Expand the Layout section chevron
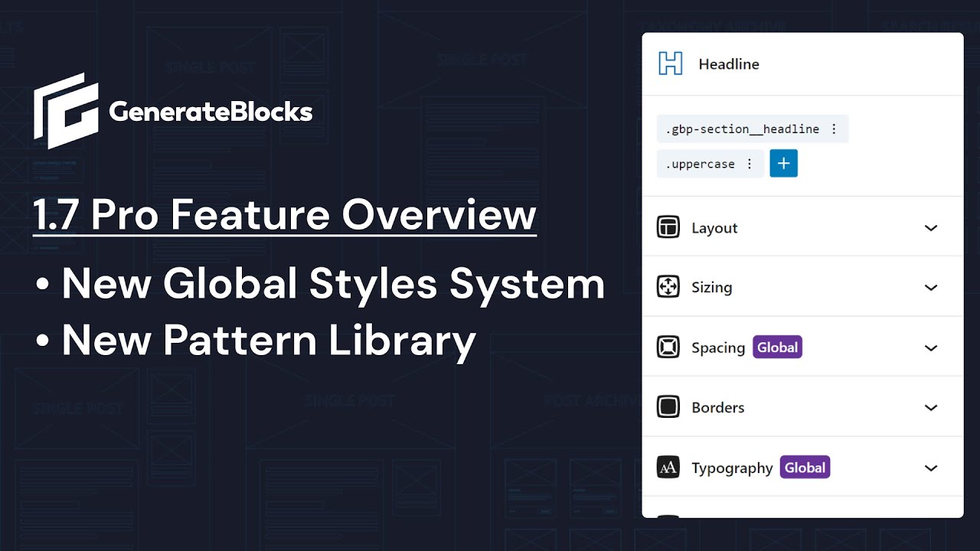 click(x=931, y=228)
